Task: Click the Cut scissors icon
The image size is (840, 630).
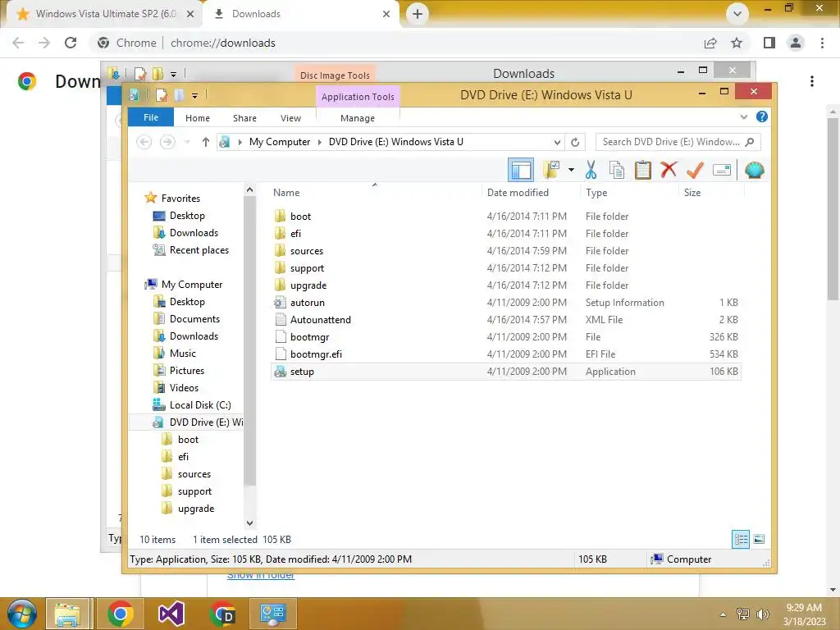Action: click(591, 171)
